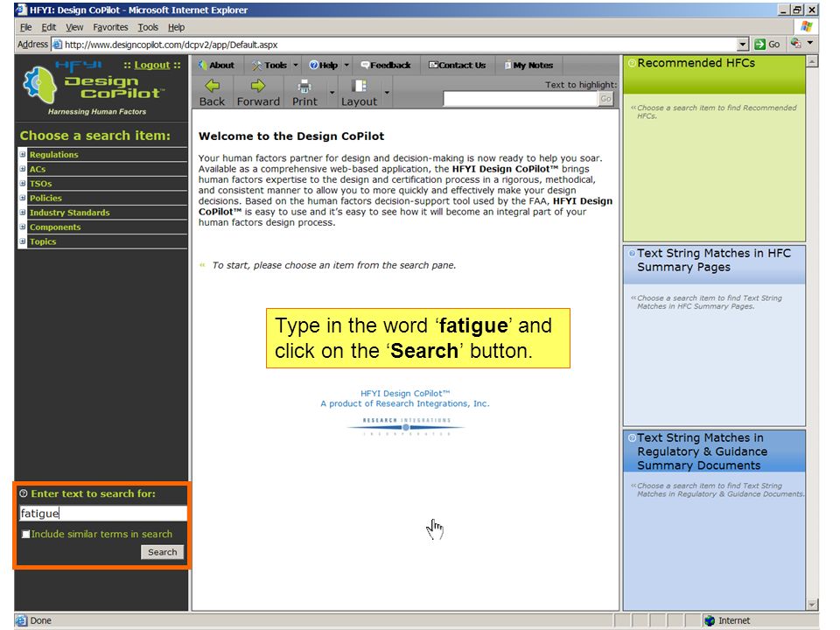
Task: Click the Print printer icon
Action: (304, 86)
